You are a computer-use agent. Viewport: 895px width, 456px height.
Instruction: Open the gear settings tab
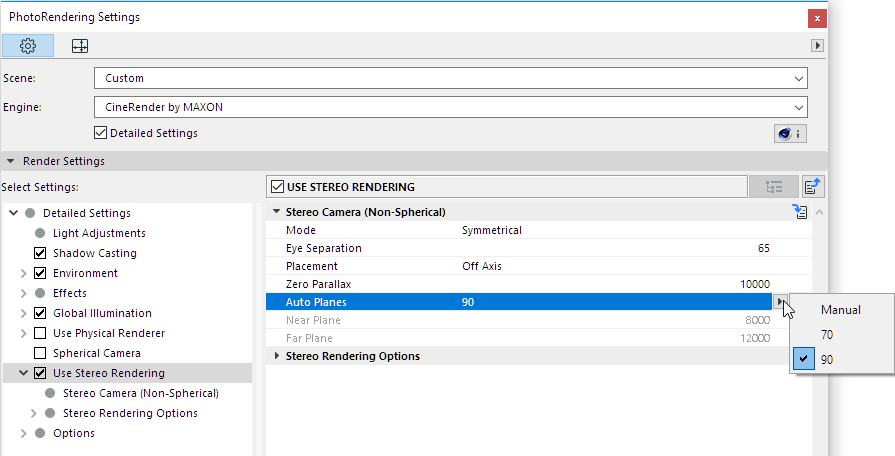tap(28, 46)
